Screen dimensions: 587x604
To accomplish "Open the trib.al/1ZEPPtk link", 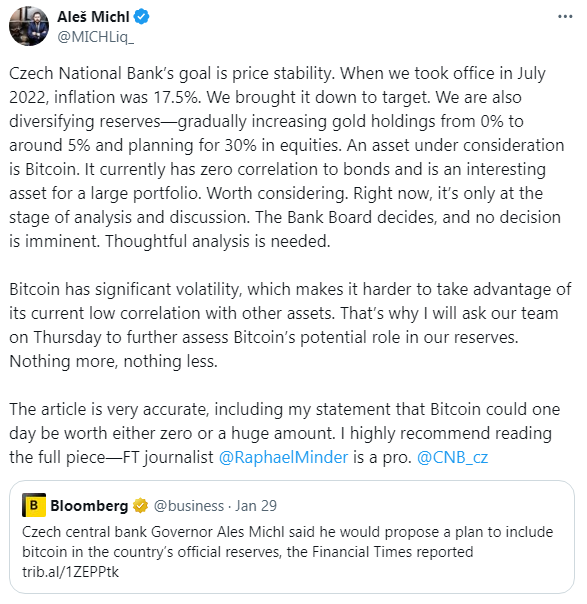I will pyautogui.click(x=70, y=572).
